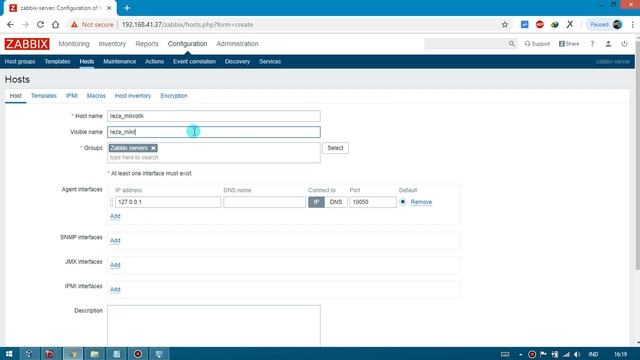Add another agent interface
Image resolution: width=640 pixels, height=360 pixels.
(115, 216)
